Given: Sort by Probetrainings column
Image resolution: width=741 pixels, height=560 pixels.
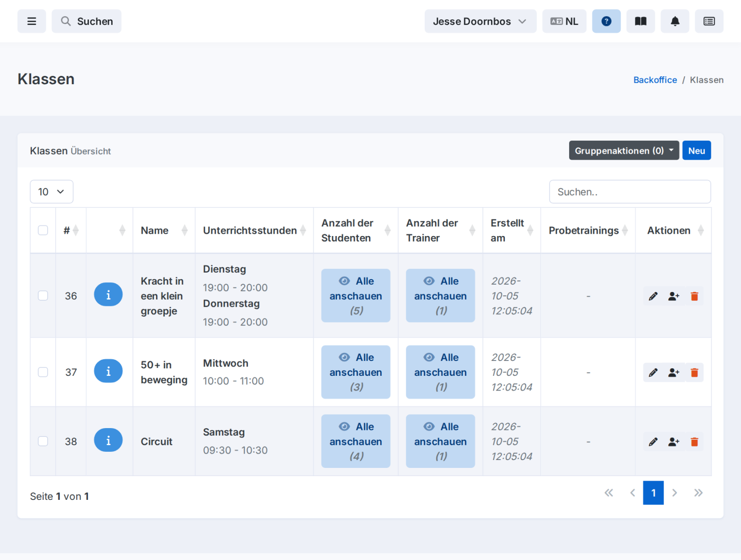Looking at the screenshot, I should pyautogui.click(x=588, y=230).
